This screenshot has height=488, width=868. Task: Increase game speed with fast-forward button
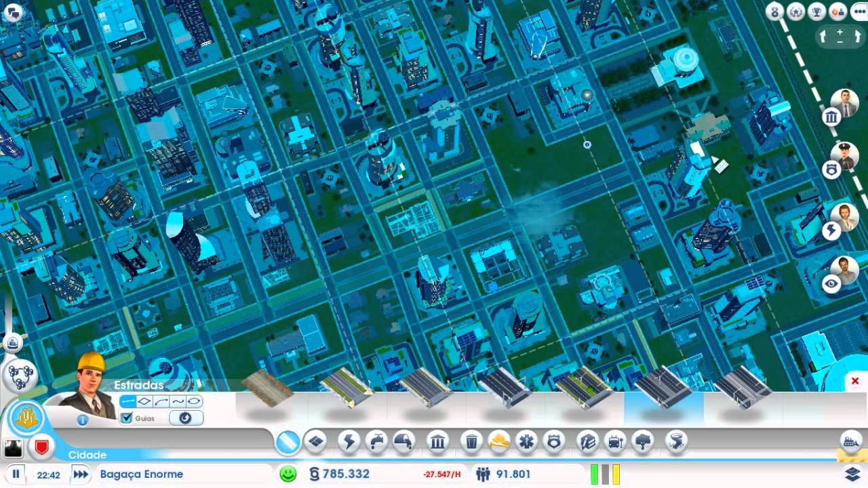(x=80, y=474)
